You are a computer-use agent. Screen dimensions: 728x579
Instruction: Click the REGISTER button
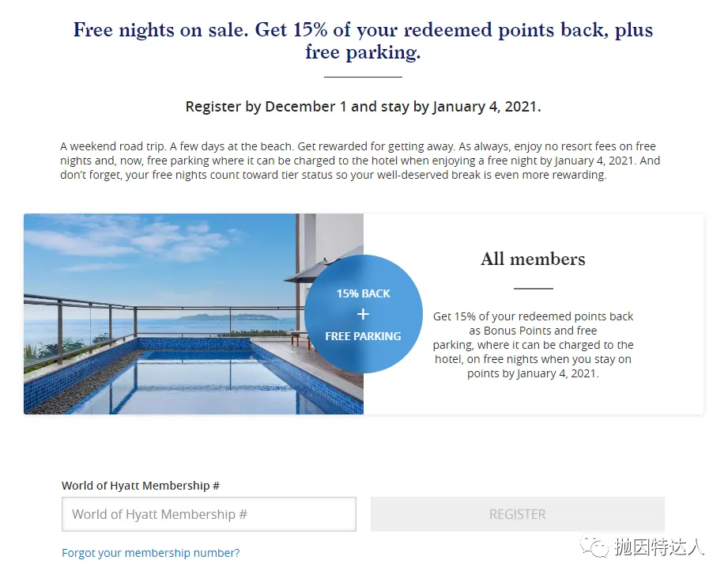pos(517,514)
